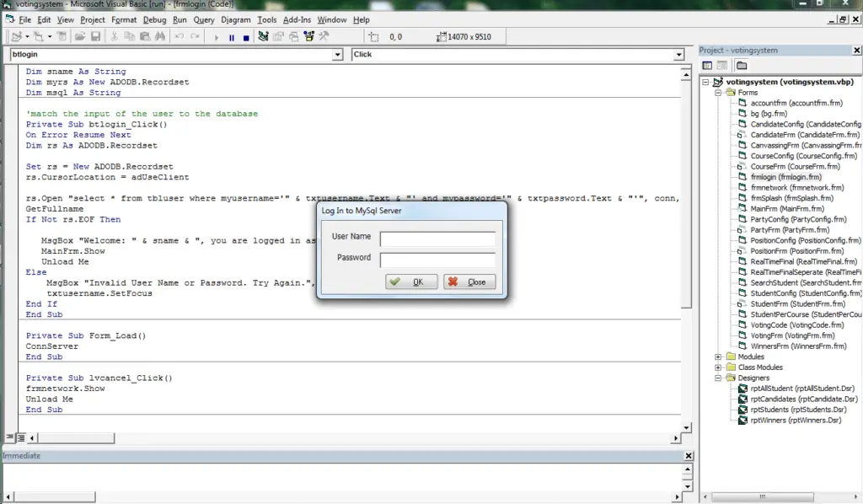Open the Add-Ins menu
This screenshot has width=863, height=504.
tap(297, 19)
